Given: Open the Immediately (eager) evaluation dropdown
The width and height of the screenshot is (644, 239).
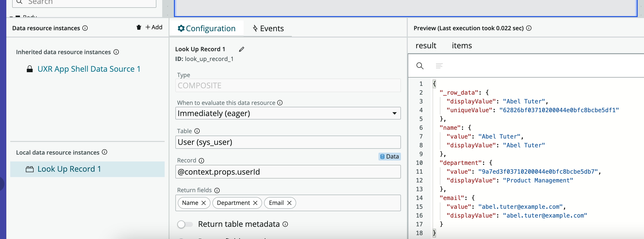Looking at the screenshot, I should pyautogui.click(x=288, y=113).
